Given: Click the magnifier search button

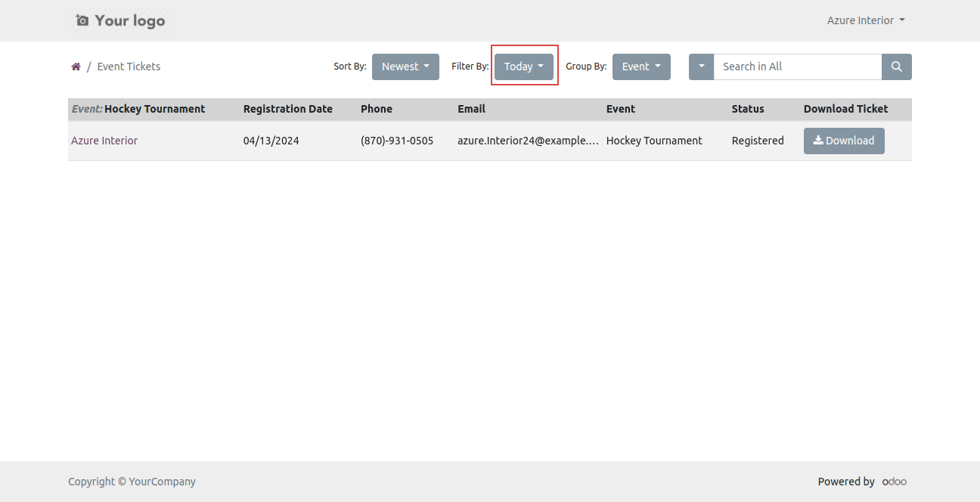Looking at the screenshot, I should 897,67.
